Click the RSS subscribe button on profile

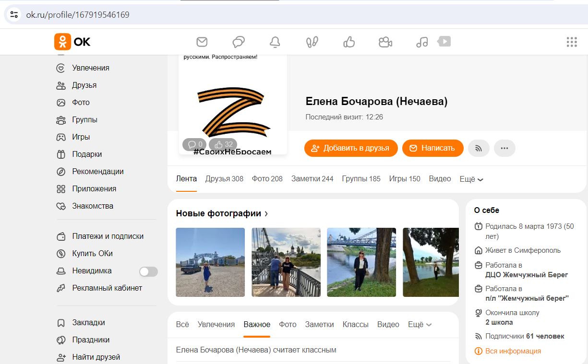[479, 148]
